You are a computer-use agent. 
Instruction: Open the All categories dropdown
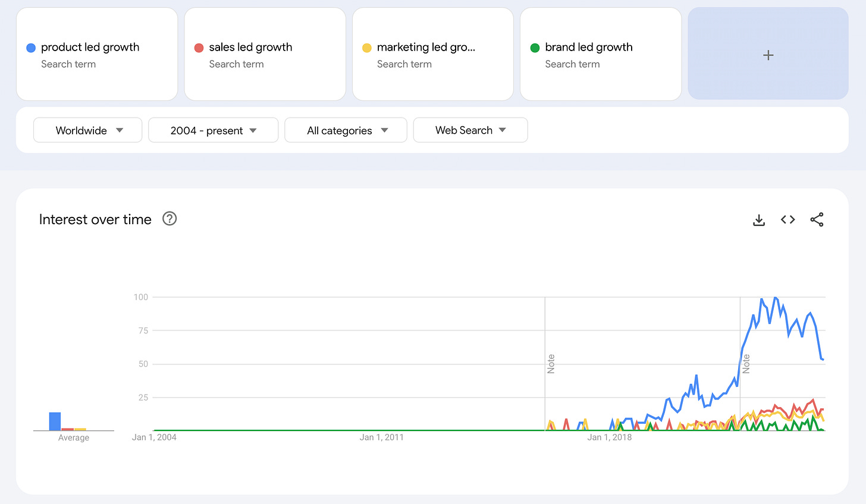point(346,130)
